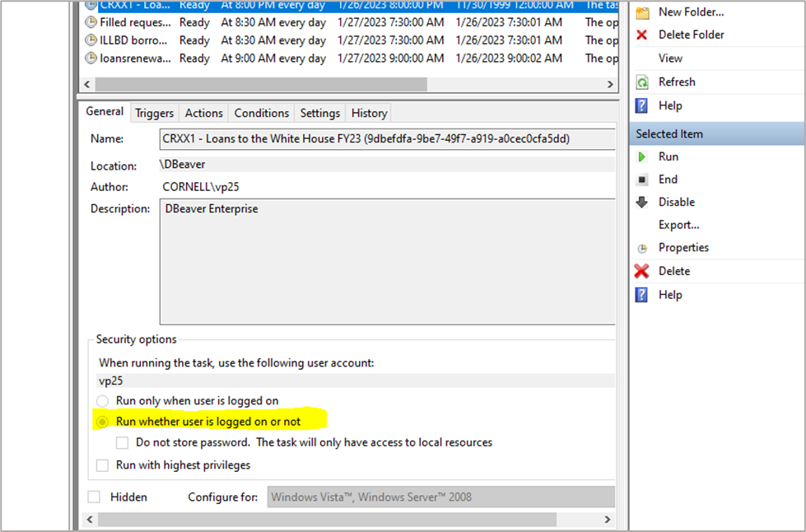Image resolution: width=806 pixels, height=532 pixels.
Task: Click the Description text box
Action: point(387,262)
